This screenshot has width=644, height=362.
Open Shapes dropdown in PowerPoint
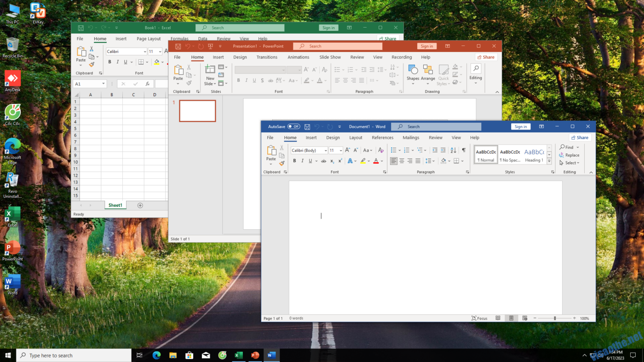point(413,75)
